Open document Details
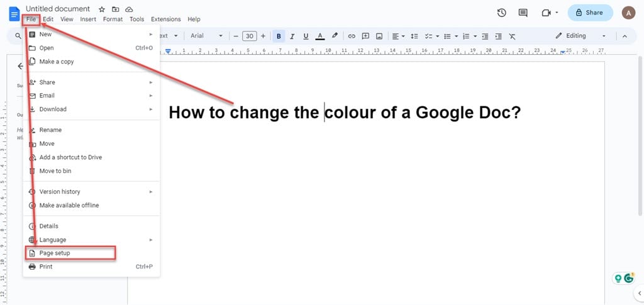This screenshot has width=644, height=305. 91,226
